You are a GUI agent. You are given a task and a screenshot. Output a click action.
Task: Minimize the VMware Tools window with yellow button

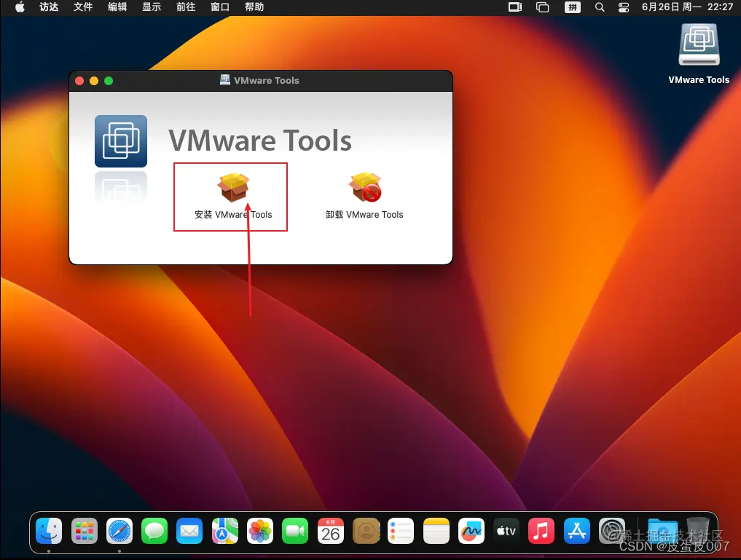(x=94, y=81)
